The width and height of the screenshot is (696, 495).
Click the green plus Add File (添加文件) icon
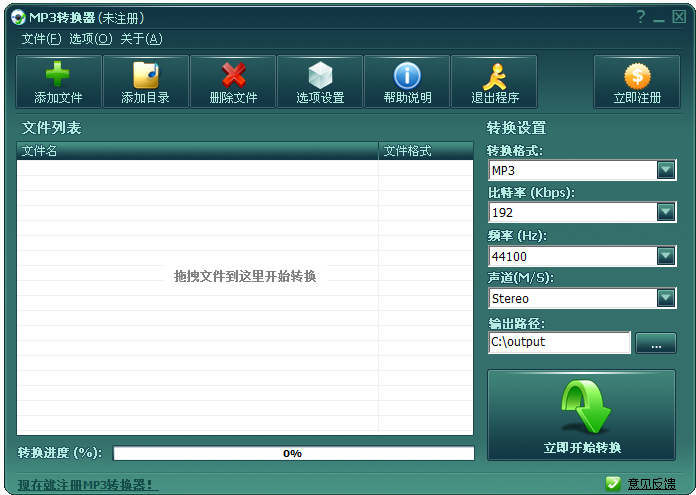(58, 76)
